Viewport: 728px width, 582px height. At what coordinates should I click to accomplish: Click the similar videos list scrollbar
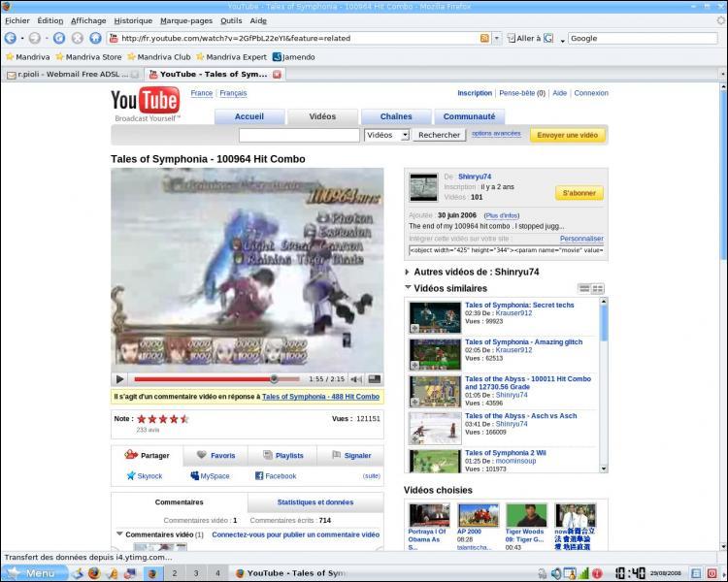tap(604, 385)
